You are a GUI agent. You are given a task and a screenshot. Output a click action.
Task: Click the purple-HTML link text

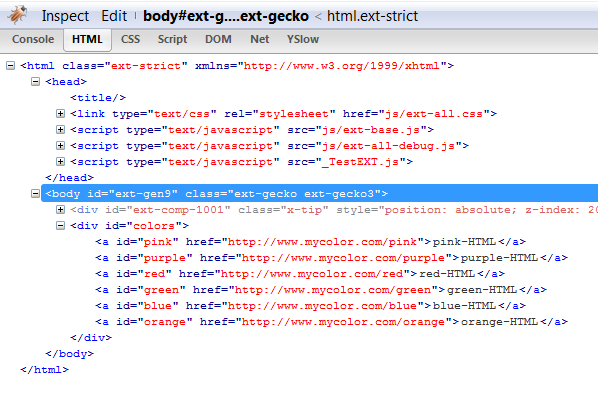[499, 258]
